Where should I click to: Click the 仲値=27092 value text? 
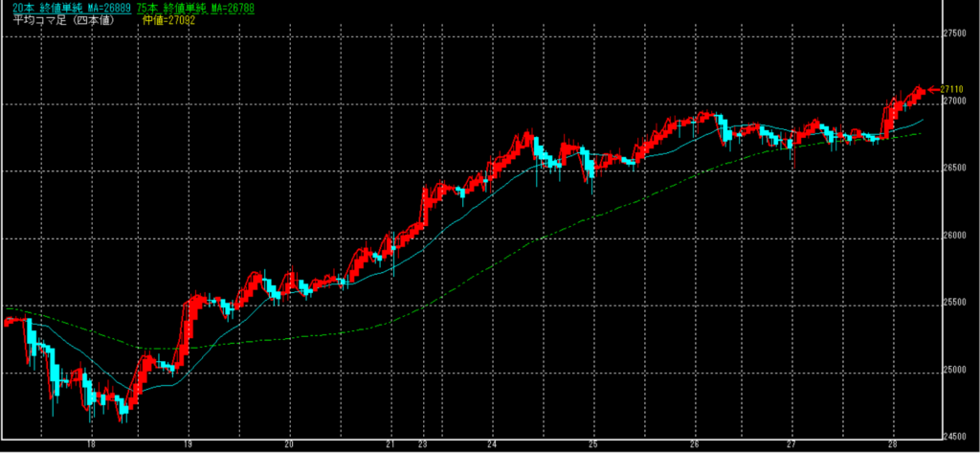(x=168, y=19)
